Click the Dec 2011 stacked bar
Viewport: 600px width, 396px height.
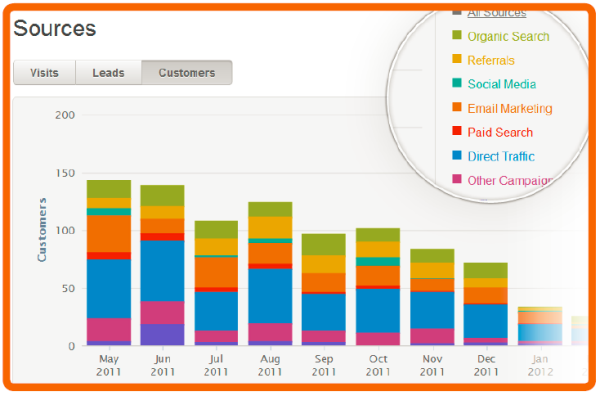pos(486,304)
